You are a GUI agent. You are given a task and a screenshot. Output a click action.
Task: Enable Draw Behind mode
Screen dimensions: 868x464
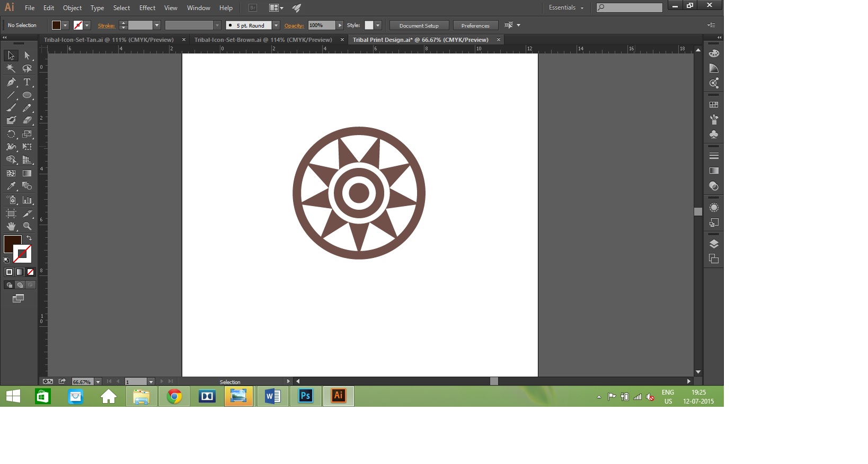20,285
